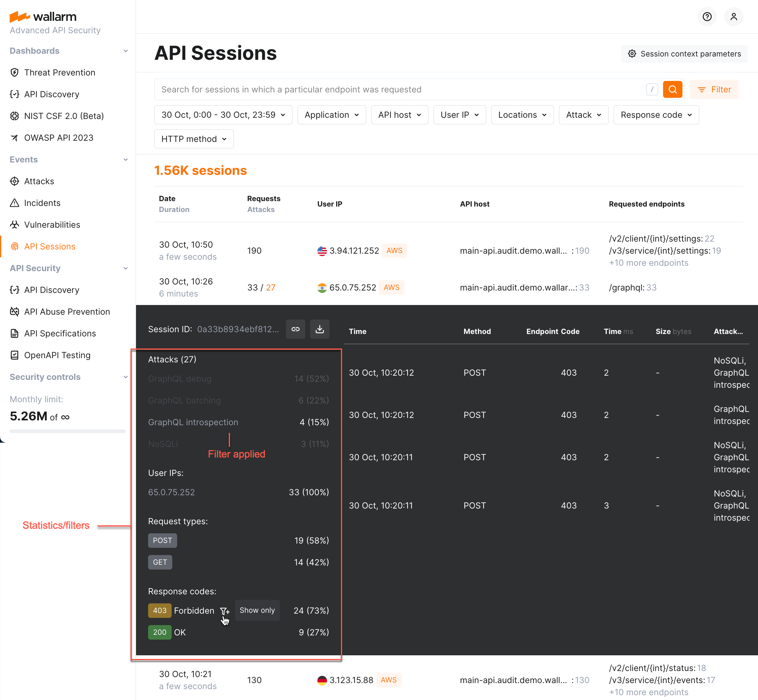This screenshot has width=758, height=700.
Task: Collapse the Dashboards section in sidebar
Action: tap(125, 51)
